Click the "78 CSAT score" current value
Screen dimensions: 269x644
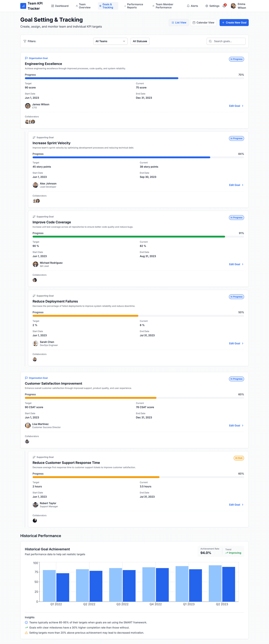click(x=145, y=407)
